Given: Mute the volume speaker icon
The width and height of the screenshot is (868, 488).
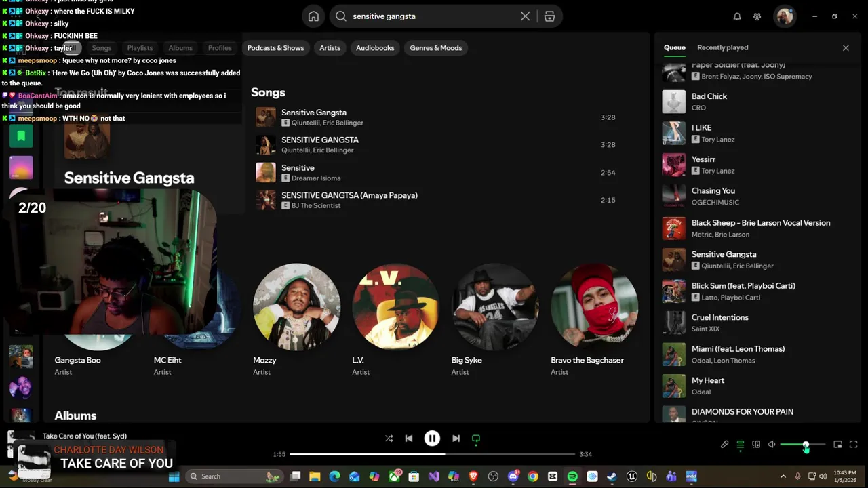Looking at the screenshot, I should coord(772,445).
